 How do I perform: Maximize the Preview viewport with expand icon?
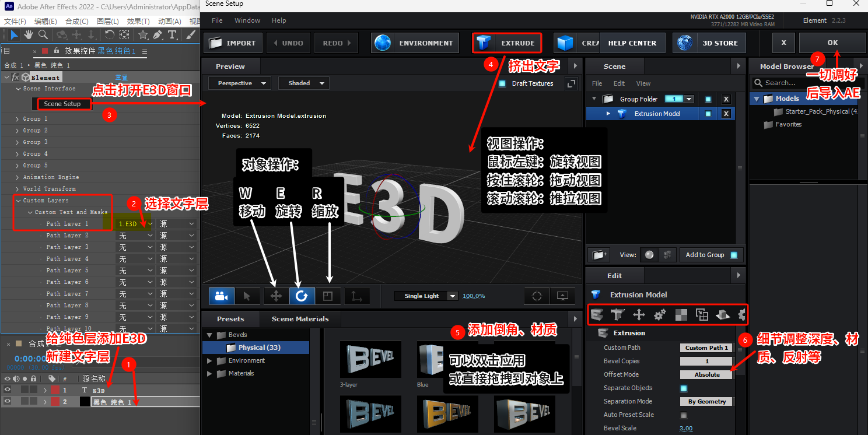572,83
